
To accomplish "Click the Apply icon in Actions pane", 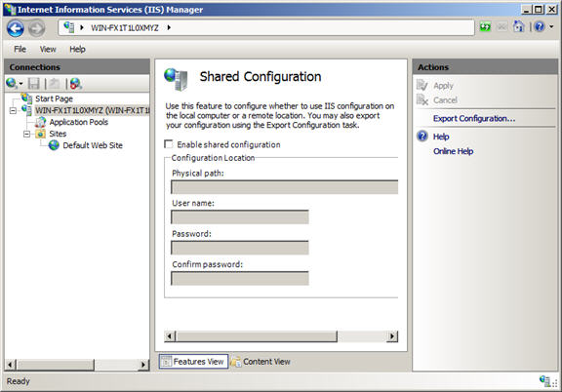I will pyautogui.click(x=422, y=85).
